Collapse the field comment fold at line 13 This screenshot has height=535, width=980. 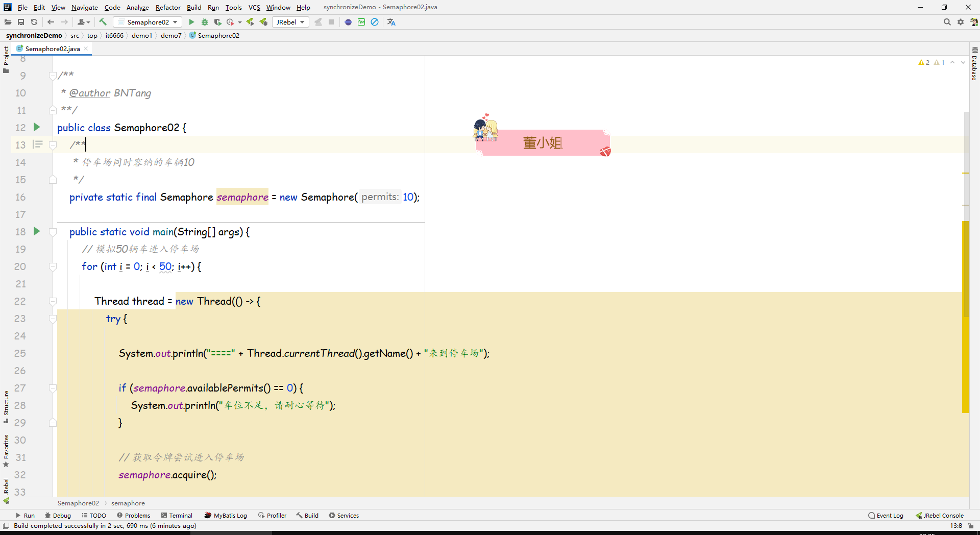(53, 145)
